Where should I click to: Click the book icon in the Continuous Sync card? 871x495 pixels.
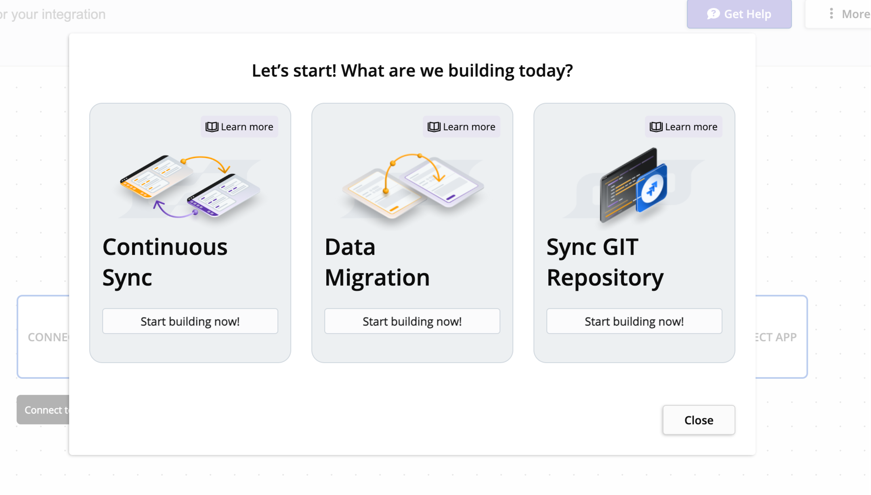[212, 127]
